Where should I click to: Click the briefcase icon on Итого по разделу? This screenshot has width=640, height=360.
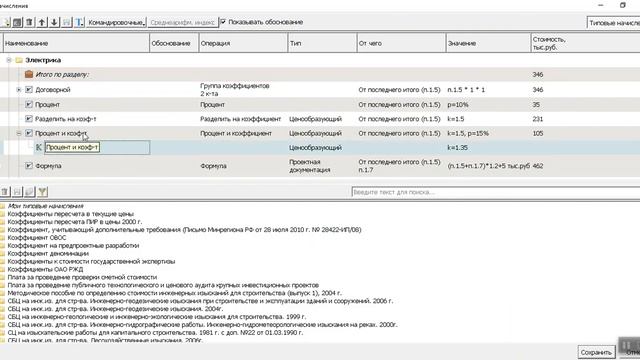(x=29, y=74)
